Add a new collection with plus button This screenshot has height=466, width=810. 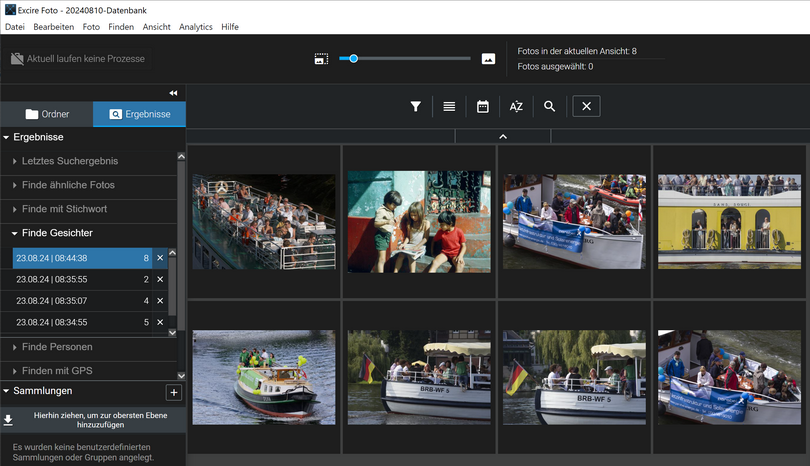(173, 393)
